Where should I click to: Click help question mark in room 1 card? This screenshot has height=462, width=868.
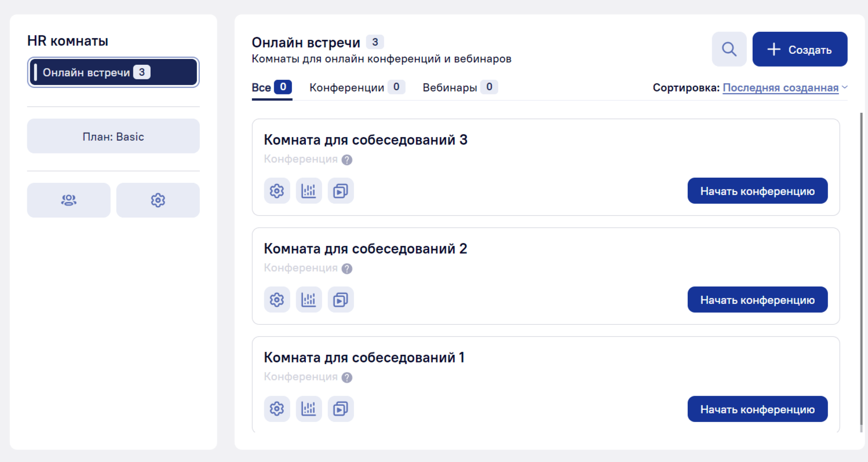point(347,377)
